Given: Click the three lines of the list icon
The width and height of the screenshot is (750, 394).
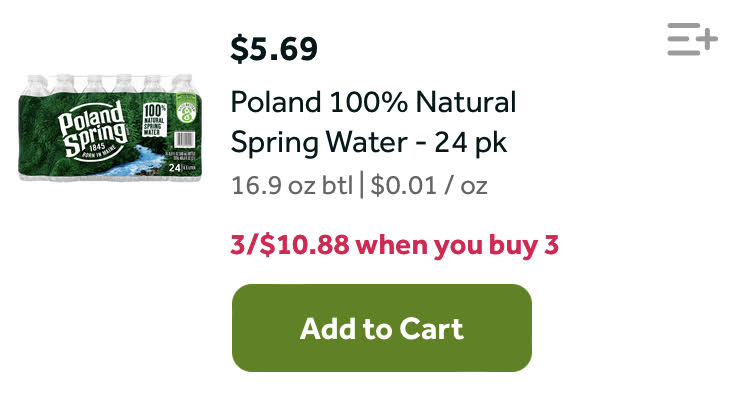Looking at the screenshot, I should [x=684, y=39].
